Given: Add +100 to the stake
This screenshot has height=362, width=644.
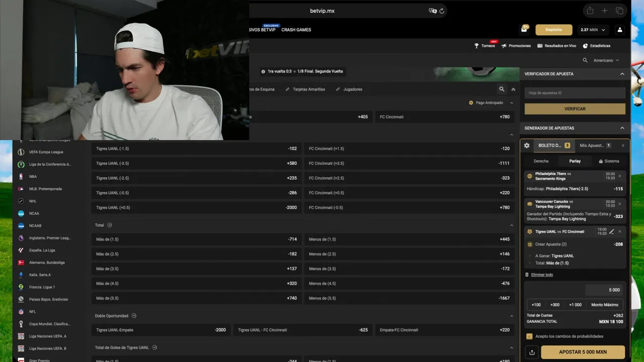Looking at the screenshot, I should pyautogui.click(x=536, y=305).
